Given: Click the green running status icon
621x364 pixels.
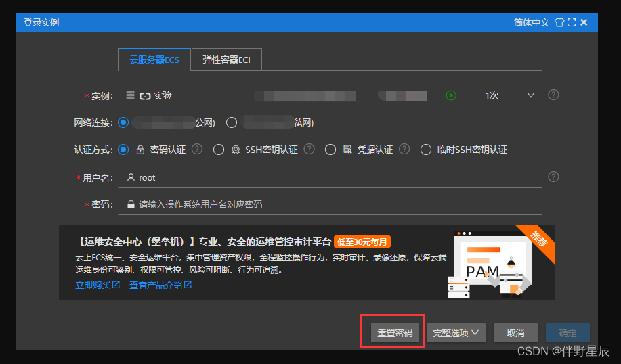Looking at the screenshot, I should 451,95.
